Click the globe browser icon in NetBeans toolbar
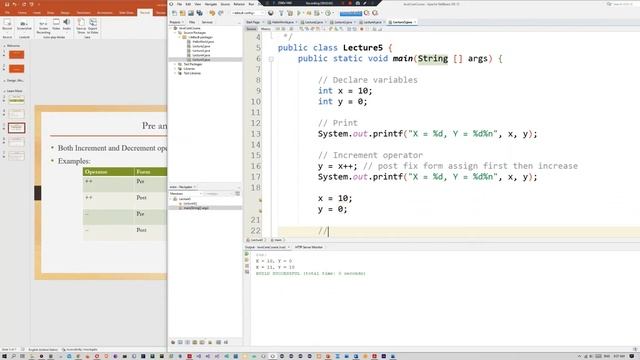The width and height of the screenshot is (640, 360). click(x=271, y=13)
